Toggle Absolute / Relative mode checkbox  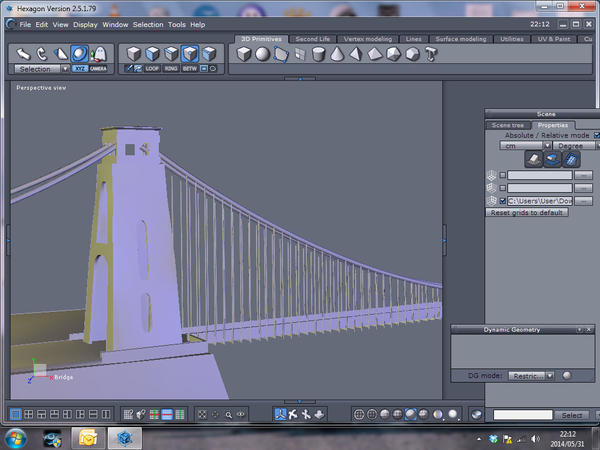click(597, 135)
